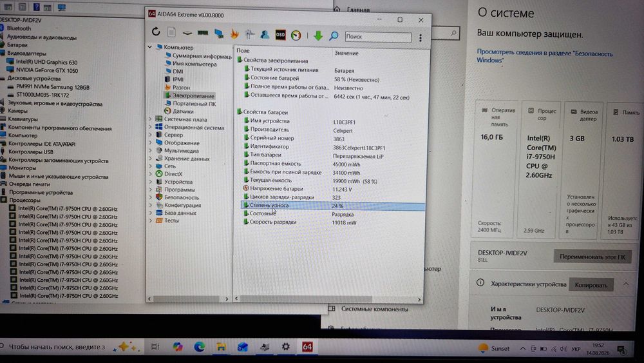The height and width of the screenshot is (363, 644).
Task: Select the Паспортная ёмкость row
Action: coord(333,164)
